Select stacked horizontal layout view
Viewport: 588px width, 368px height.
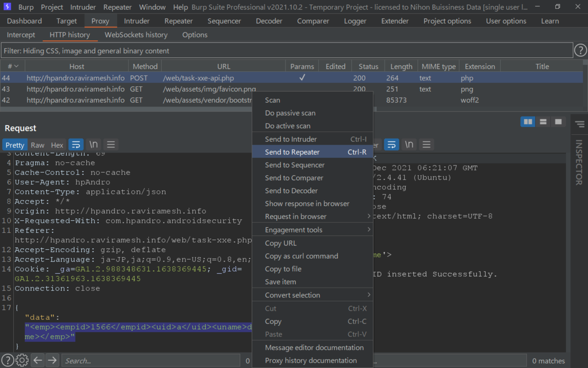click(x=543, y=122)
